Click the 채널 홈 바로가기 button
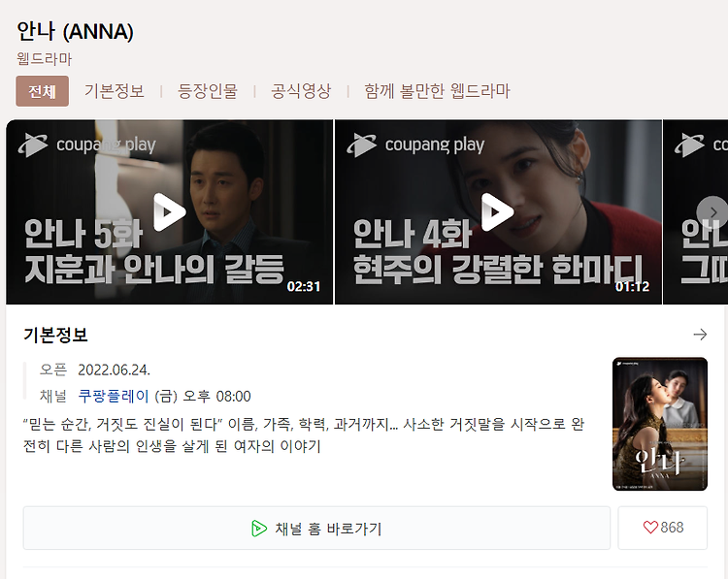 tap(316, 528)
